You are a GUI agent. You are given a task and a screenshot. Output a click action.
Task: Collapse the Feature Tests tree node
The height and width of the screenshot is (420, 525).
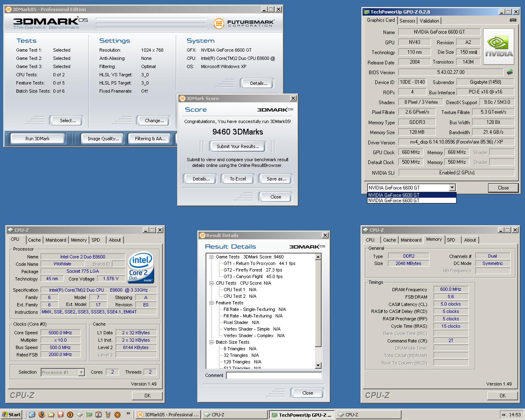tap(212, 303)
